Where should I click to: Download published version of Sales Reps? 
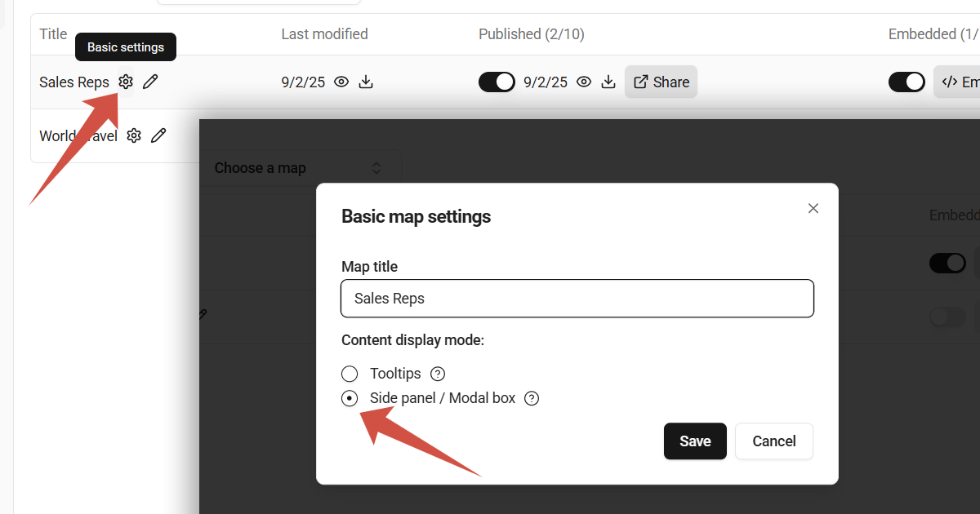coord(608,82)
